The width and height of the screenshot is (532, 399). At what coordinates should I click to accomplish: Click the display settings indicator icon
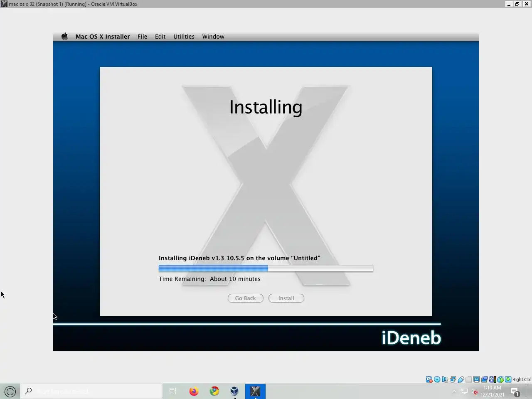click(x=476, y=379)
